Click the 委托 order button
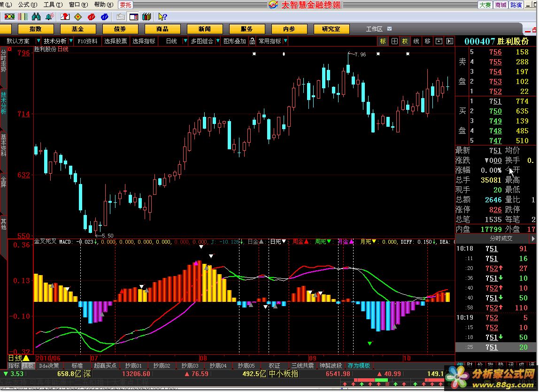The height and width of the screenshot is (392, 539). coord(125,5)
